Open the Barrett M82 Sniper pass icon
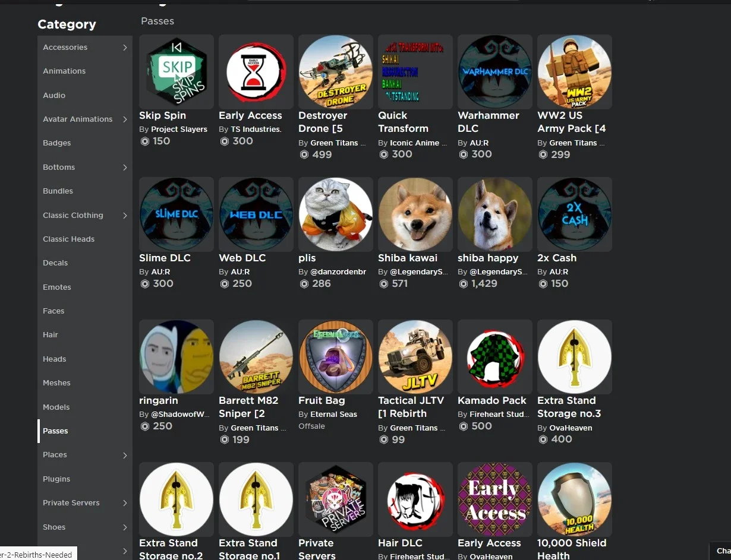 pos(256,357)
